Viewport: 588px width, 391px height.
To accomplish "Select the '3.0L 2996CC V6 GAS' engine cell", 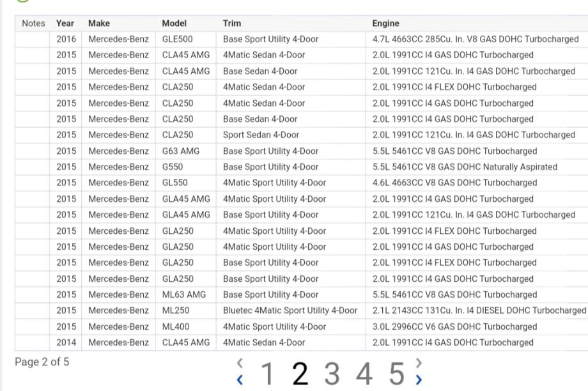I will (x=477, y=326).
